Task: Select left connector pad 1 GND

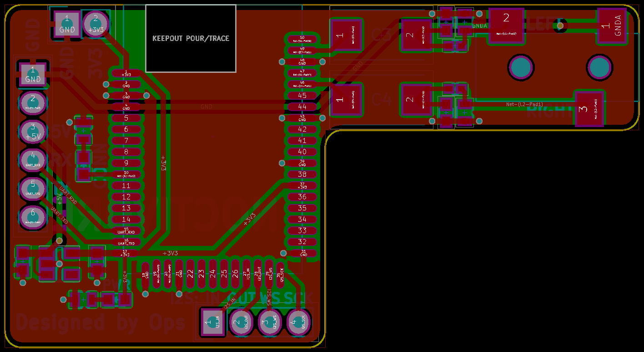Action: coord(33,75)
